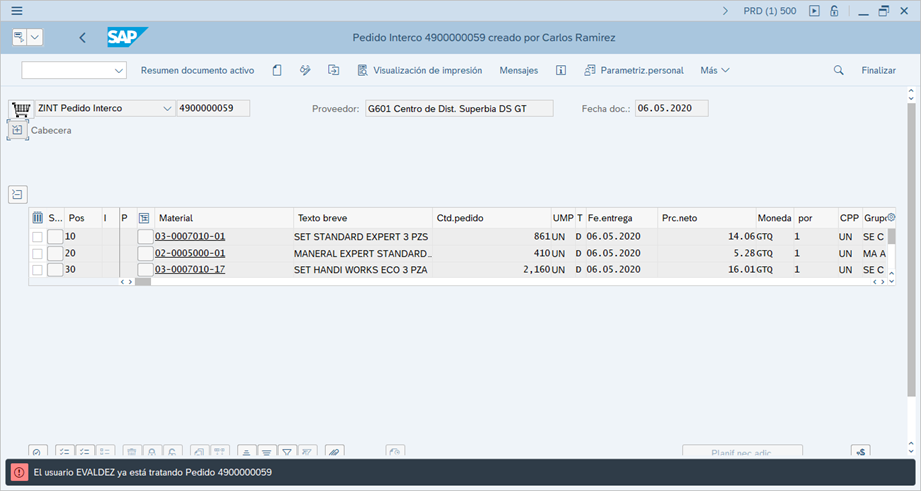Screen dimensions: 921x491
Task: Open Resumen documento activo
Action: [197, 70]
